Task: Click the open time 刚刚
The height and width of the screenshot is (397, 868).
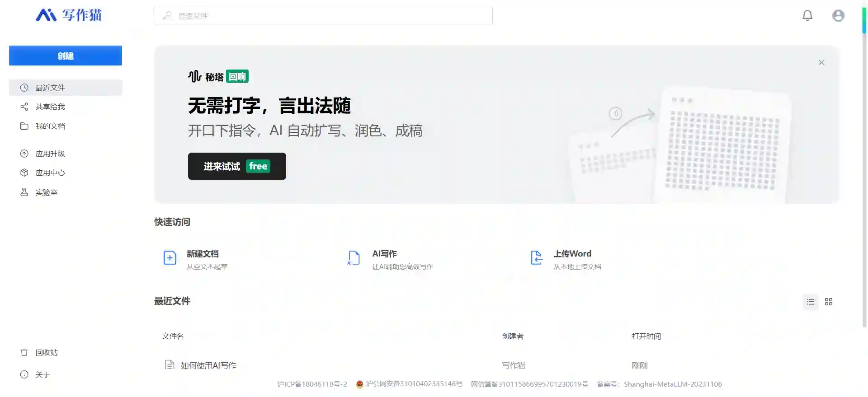Action: pyautogui.click(x=639, y=365)
